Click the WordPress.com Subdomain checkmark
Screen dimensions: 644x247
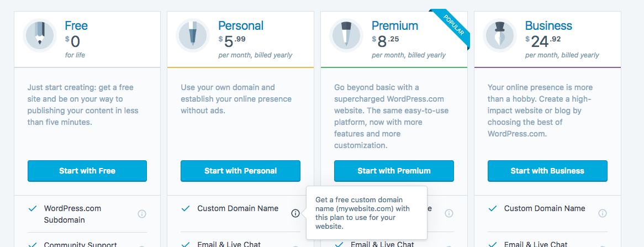[33, 209]
